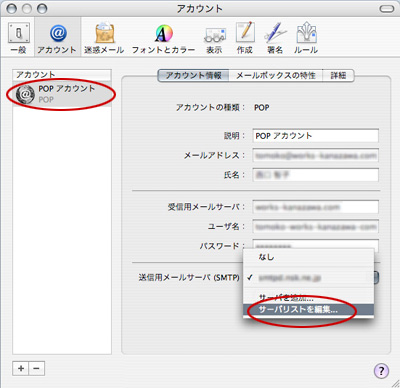Click the アカウント list header

pos(62,75)
